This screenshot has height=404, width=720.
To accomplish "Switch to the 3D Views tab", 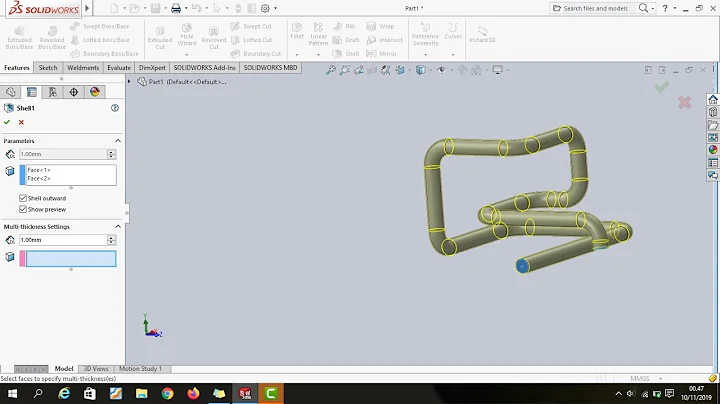I will (96, 369).
